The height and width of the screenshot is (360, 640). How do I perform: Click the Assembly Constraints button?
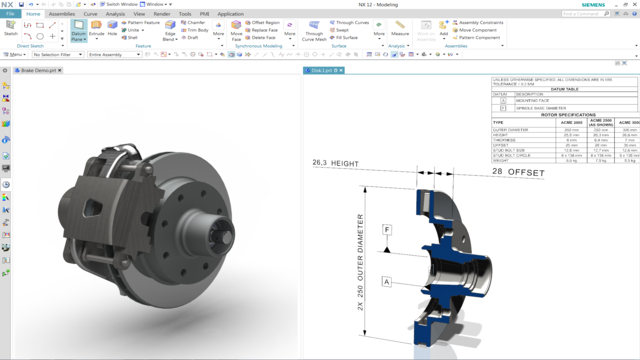478,22
